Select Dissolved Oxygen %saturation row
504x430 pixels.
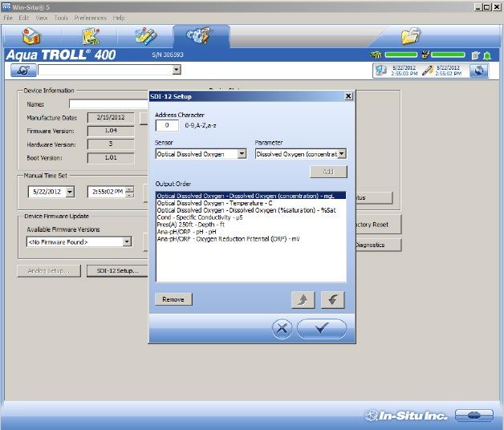coord(251,210)
